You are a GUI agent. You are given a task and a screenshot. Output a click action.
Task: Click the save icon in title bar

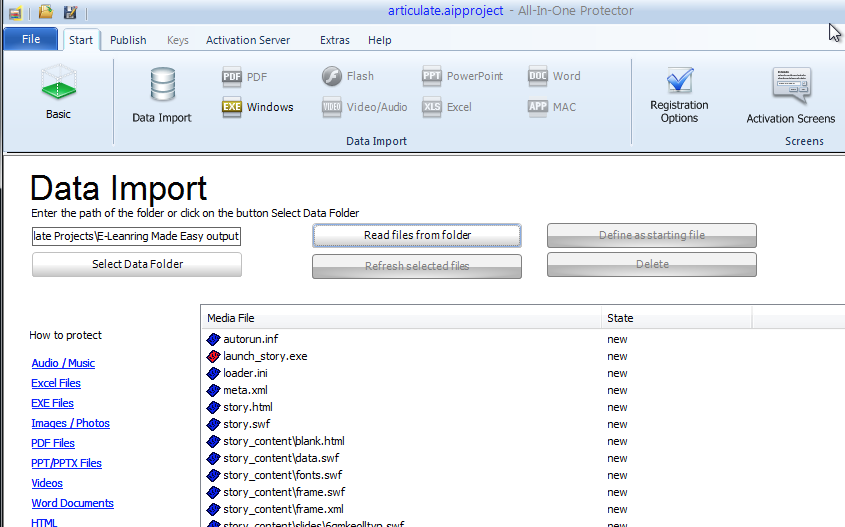(70, 12)
